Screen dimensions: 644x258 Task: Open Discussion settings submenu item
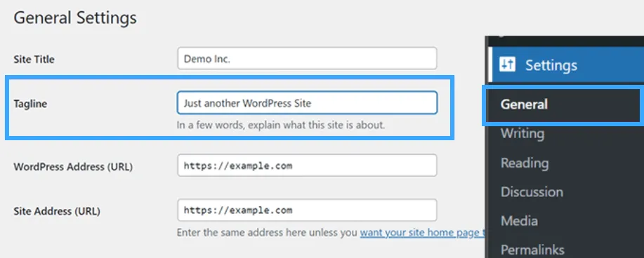click(x=532, y=191)
